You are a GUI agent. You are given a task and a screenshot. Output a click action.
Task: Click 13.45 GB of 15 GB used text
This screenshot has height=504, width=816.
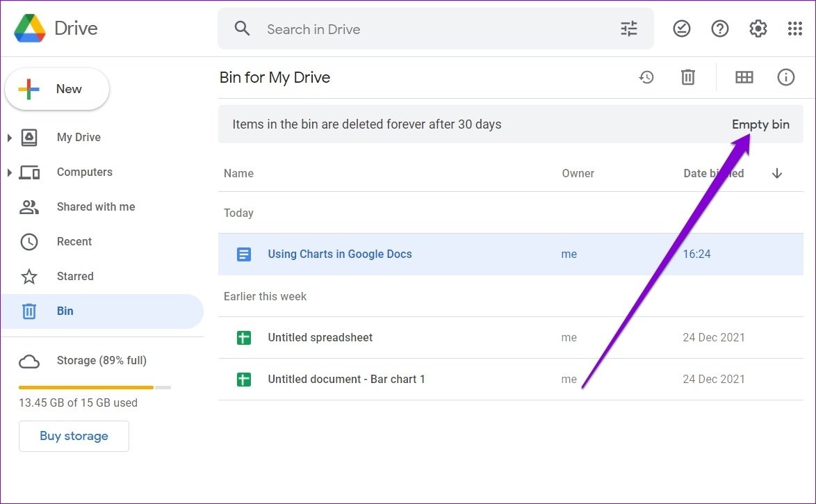pyautogui.click(x=78, y=403)
